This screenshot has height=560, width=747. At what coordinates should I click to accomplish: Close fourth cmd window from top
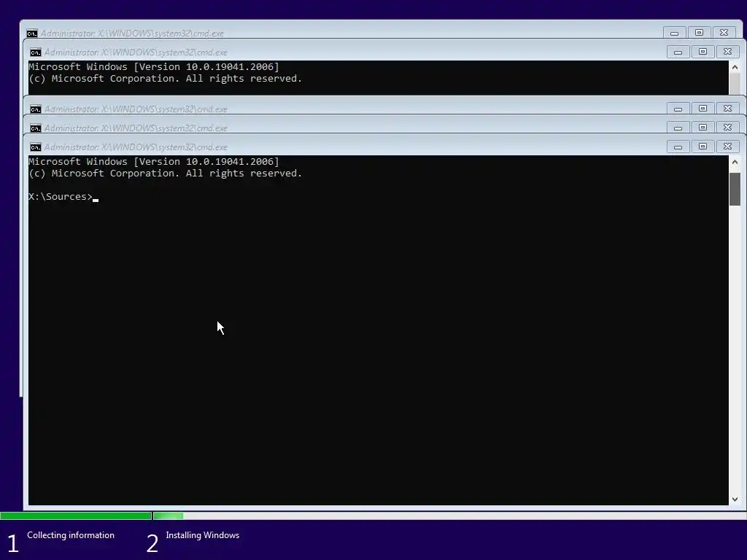727,128
